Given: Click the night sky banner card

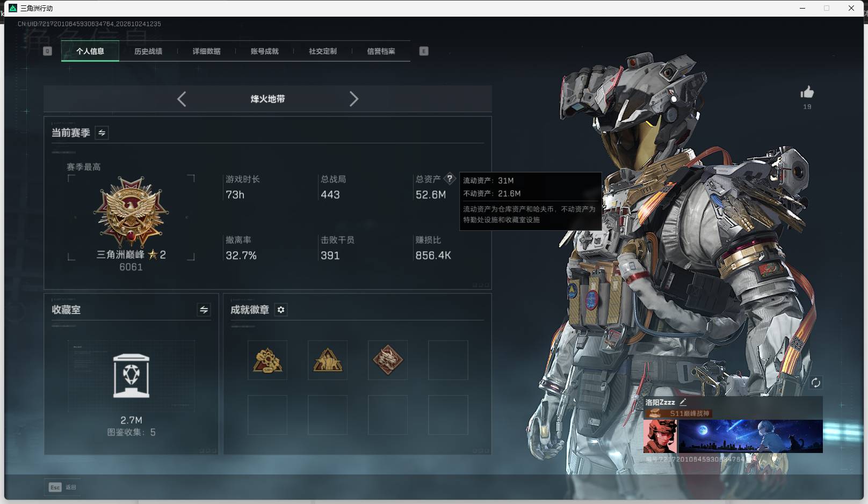Looking at the screenshot, I should (750, 436).
